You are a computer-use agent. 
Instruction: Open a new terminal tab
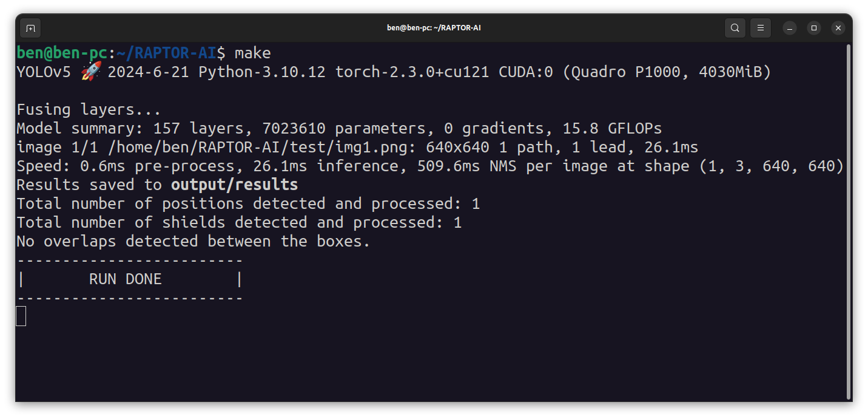[30, 28]
